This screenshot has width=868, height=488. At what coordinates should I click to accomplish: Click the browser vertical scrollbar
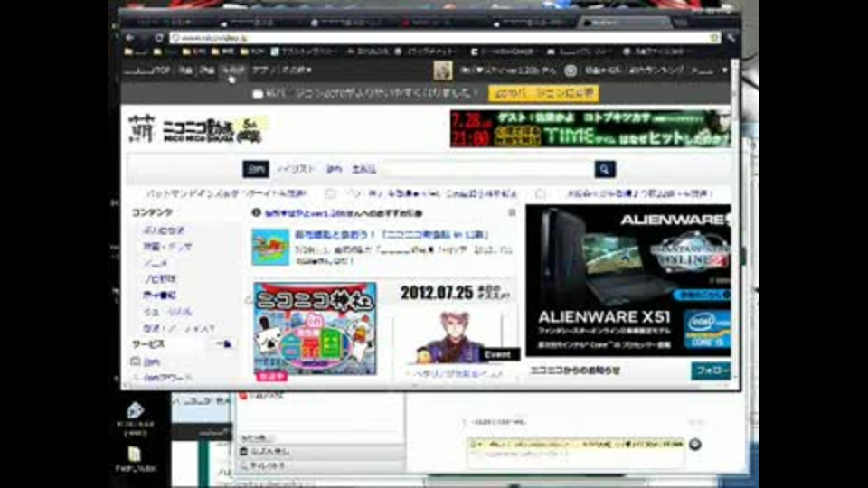735,221
